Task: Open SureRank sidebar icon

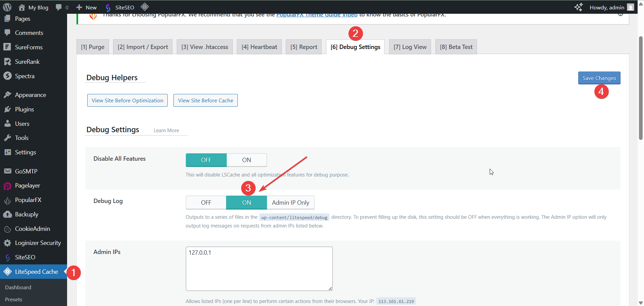Action: 7,61
